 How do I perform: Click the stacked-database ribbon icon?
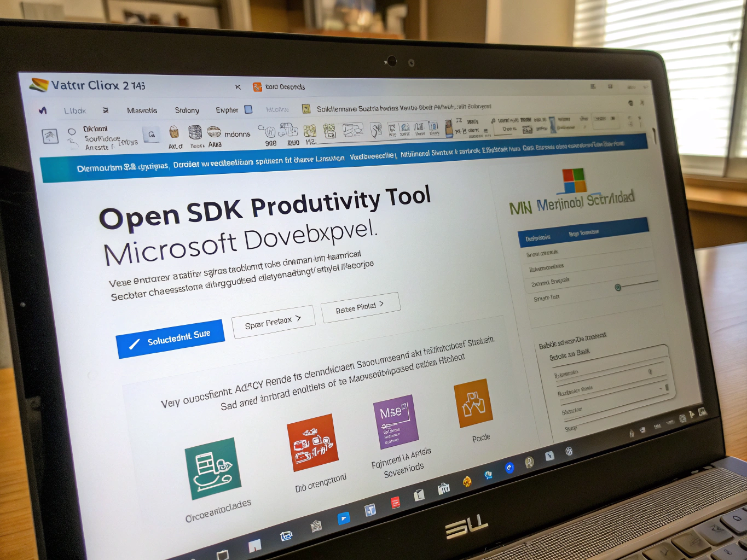click(x=195, y=132)
